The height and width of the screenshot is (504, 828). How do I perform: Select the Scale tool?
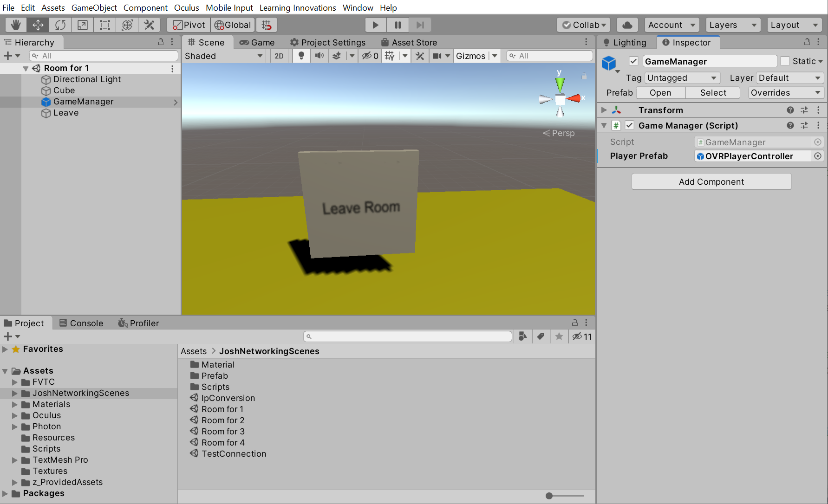tap(83, 25)
